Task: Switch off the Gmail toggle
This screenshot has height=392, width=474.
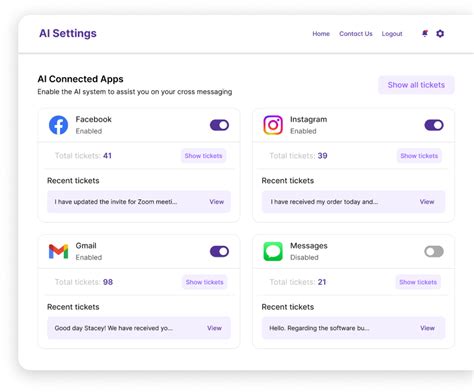Action: [x=219, y=251]
